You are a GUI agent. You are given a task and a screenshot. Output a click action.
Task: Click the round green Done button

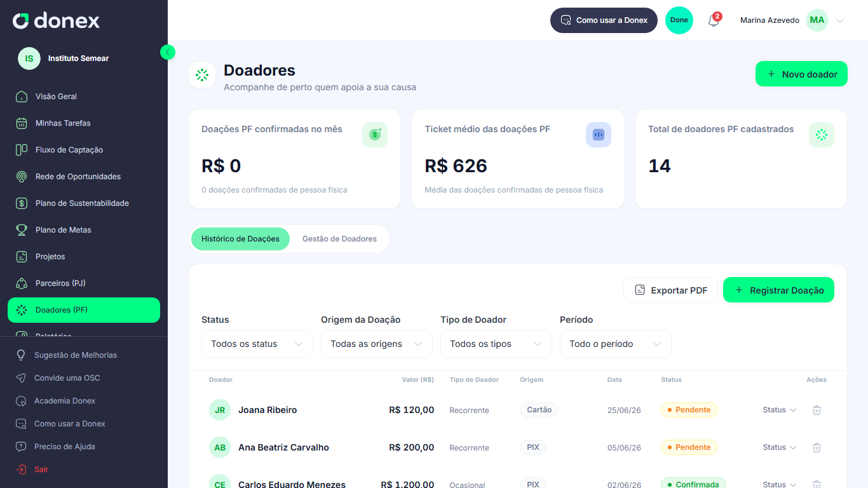click(x=679, y=20)
